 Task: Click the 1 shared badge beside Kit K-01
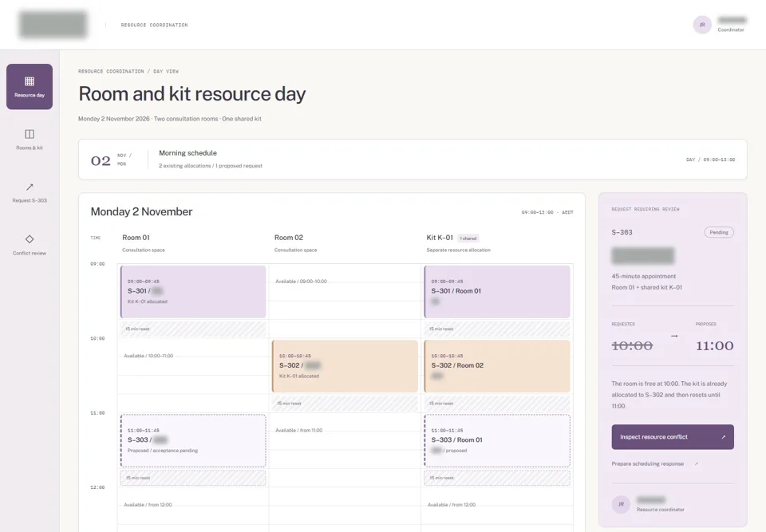pyautogui.click(x=468, y=238)
